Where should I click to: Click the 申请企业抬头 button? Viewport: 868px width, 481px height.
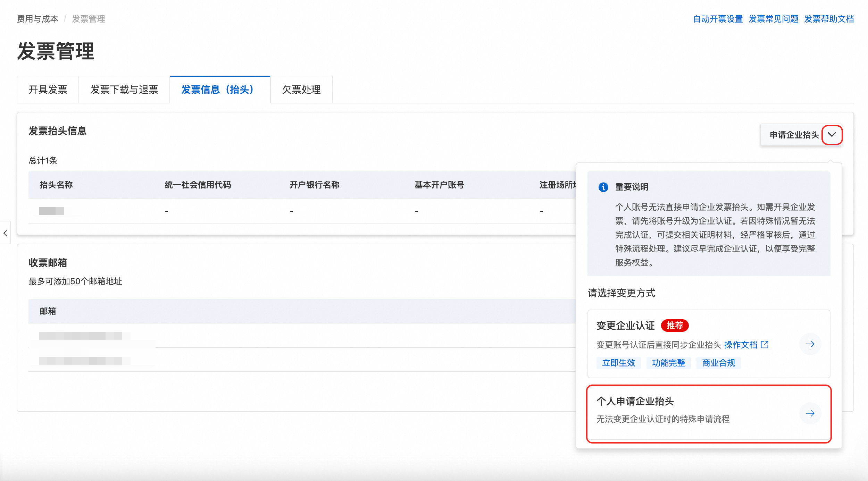click(794, 135)
